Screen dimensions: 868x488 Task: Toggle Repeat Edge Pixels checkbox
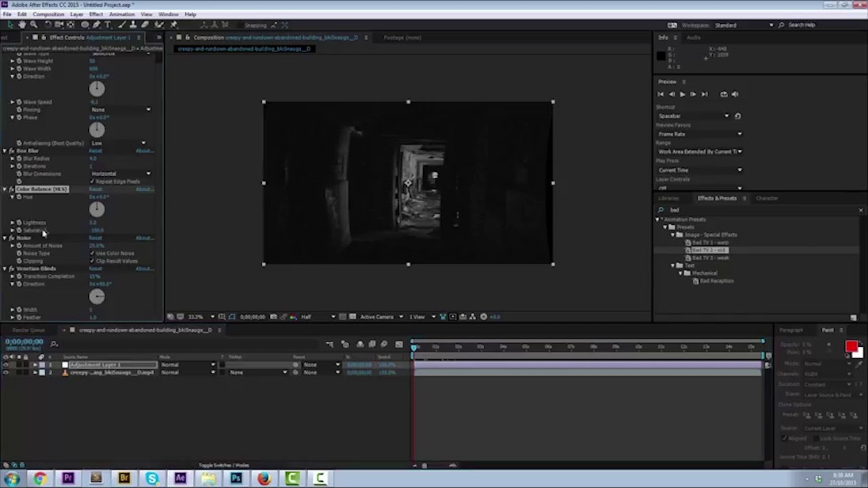pyautogui.click(x=93, y=182)
